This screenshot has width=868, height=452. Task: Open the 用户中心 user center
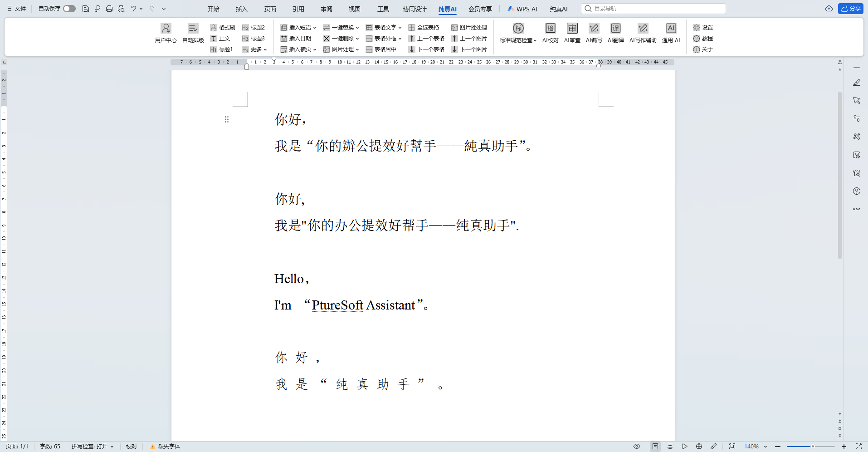166,33
